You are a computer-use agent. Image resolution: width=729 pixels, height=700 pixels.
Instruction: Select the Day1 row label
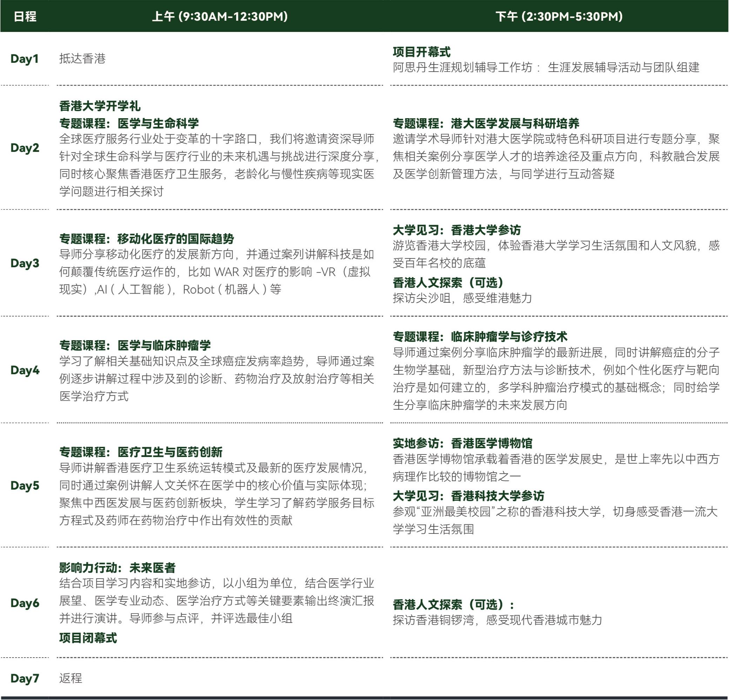[25, 59]
